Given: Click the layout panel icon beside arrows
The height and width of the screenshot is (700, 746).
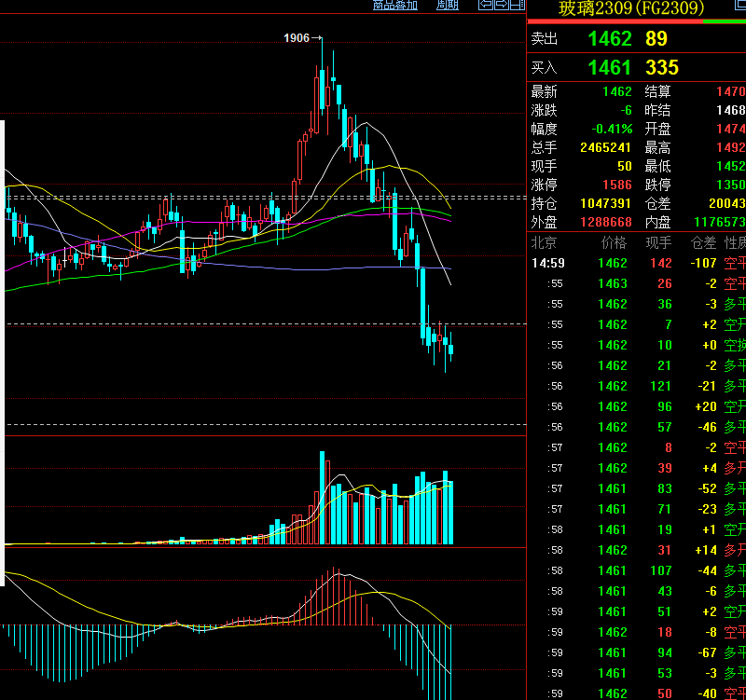Looking at the screenshot, I should click(518, 5).
